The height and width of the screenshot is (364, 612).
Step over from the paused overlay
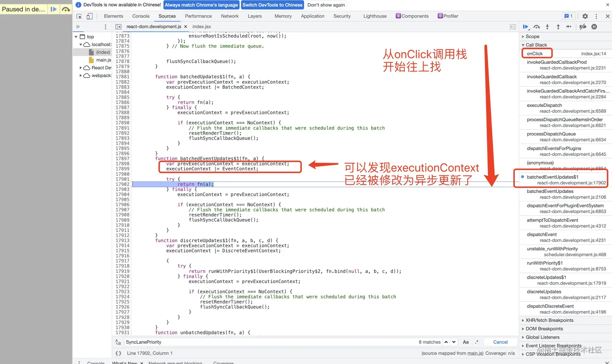pyautogui.click(x=66, y=9)
